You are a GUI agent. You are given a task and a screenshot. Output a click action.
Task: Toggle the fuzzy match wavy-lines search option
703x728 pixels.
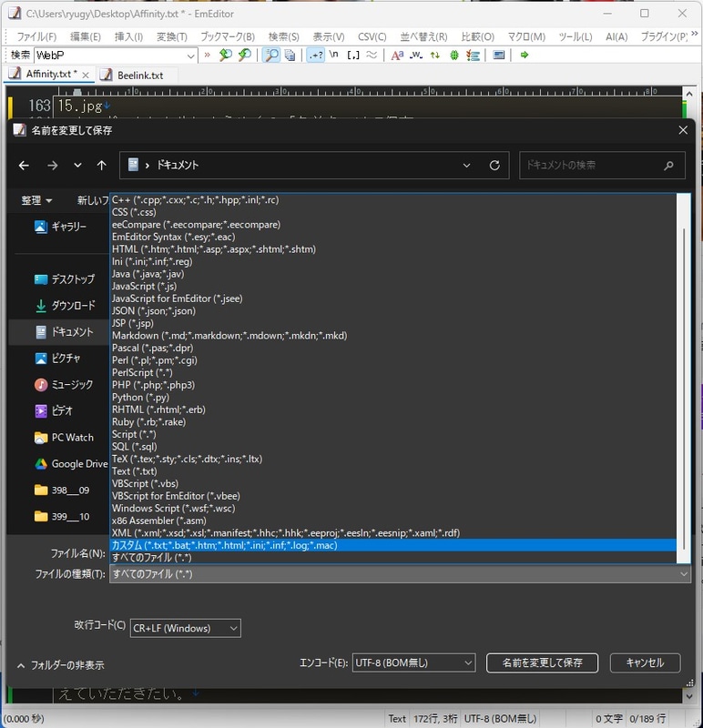(x=372, y=56)
